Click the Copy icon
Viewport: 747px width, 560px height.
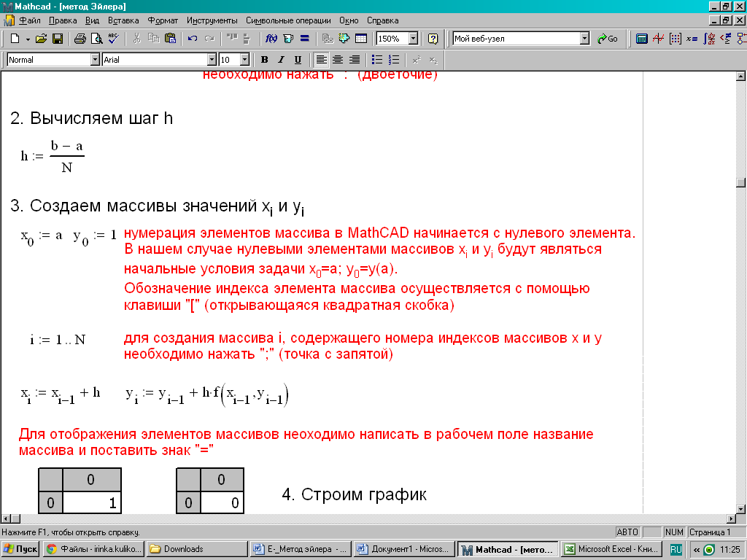point(153,39)
